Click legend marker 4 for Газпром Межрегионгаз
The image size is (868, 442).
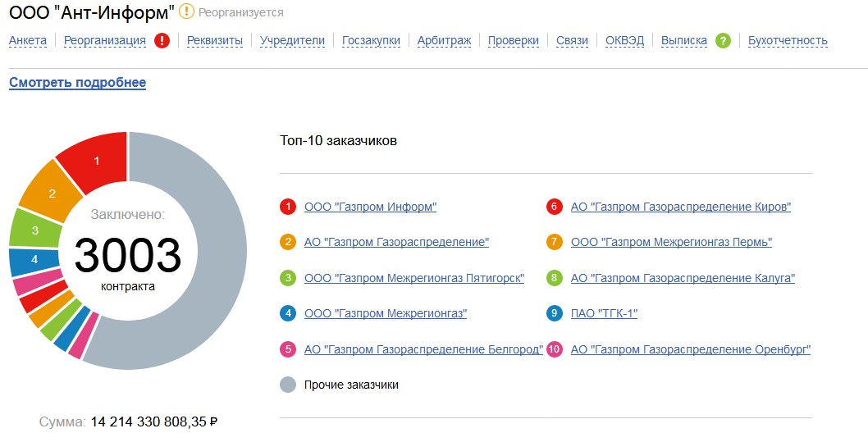pos(288,313)
